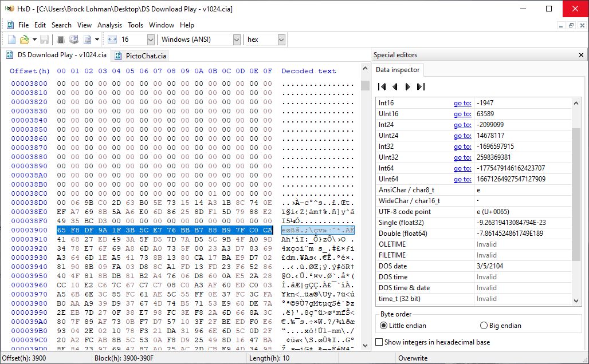The width and height of the screenshot is (589, 364).
Task: Jump to first byte in data inspector
Action: (382, 86)
